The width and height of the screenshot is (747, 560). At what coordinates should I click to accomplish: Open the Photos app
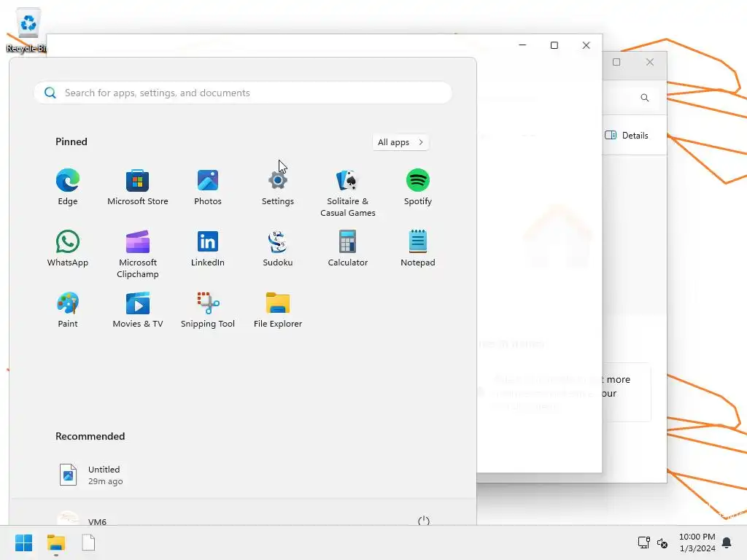(208, 187)
